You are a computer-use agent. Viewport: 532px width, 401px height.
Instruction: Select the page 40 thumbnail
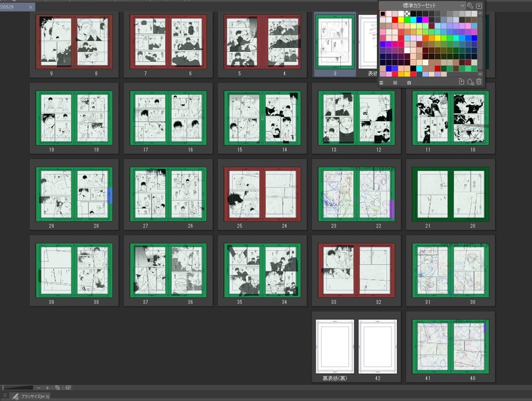tap(469, 346)
